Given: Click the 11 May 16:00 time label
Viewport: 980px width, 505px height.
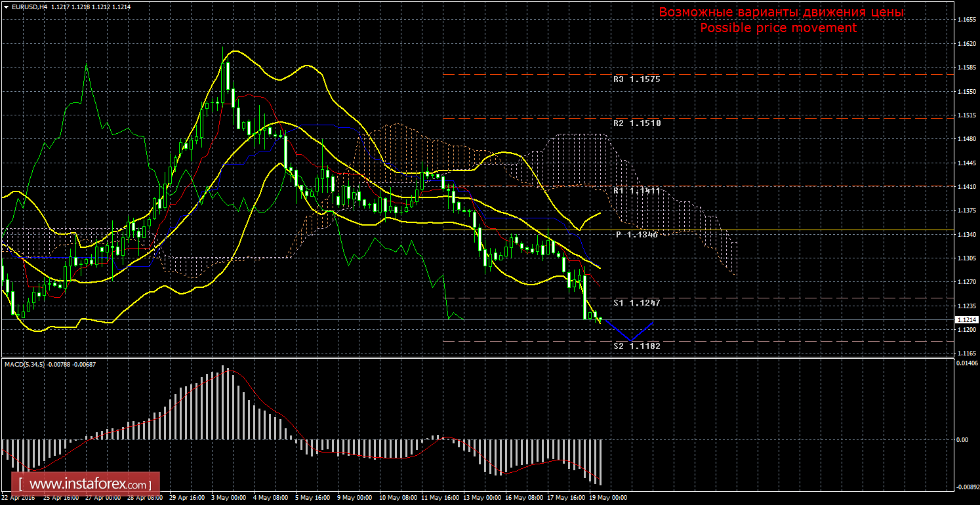Looking at the screenshot, I should pyautogui.click(x=440, y=498).
